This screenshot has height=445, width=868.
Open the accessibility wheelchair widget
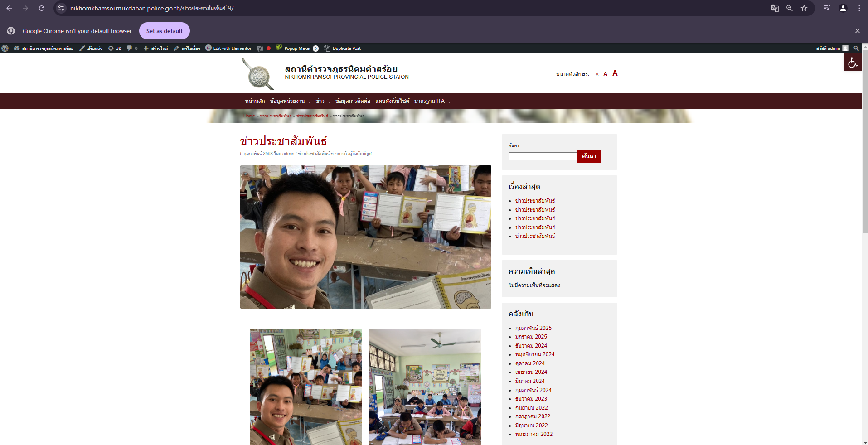coord(852,63)
